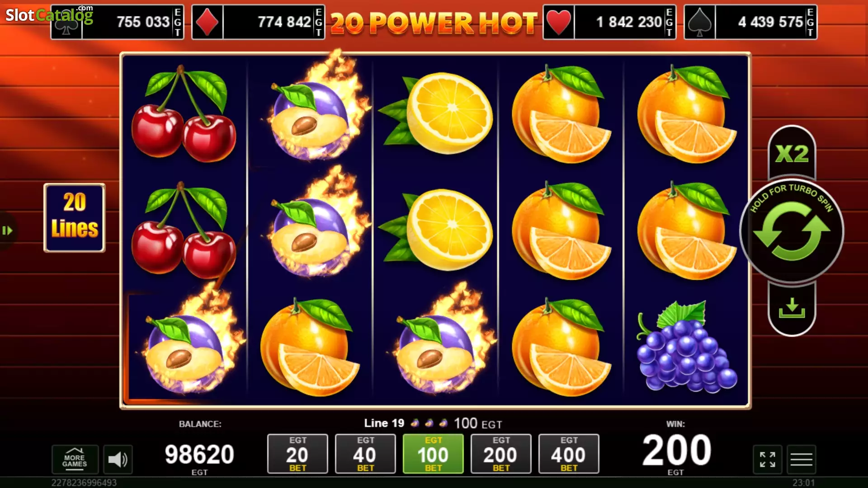
Task: Select the 40 EGT bet
Action: tap(365, 454)
